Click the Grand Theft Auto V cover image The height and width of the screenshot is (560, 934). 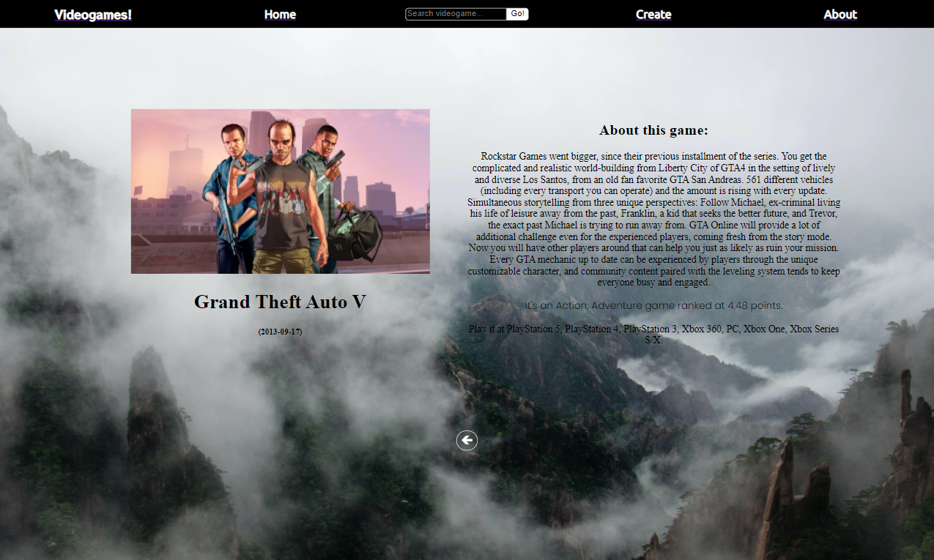pyautogui.click(x=281, y=191)
